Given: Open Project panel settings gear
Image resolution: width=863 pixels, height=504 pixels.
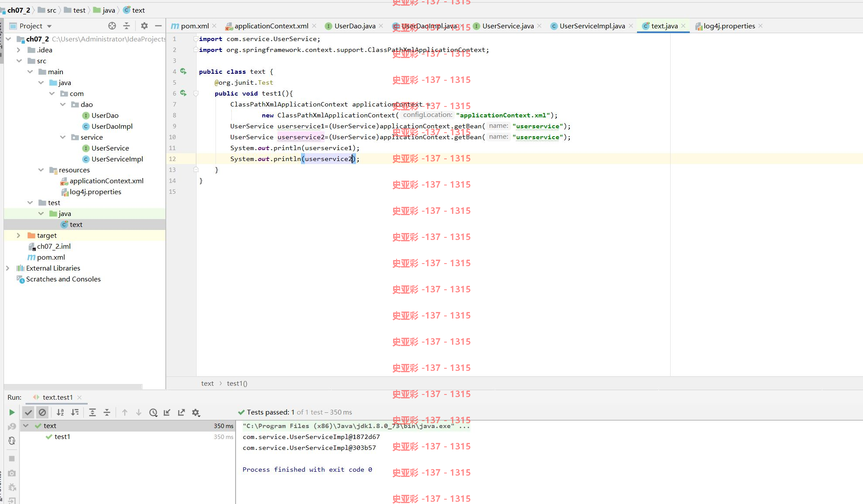Looking at the screenshot, I should point(144,26).
